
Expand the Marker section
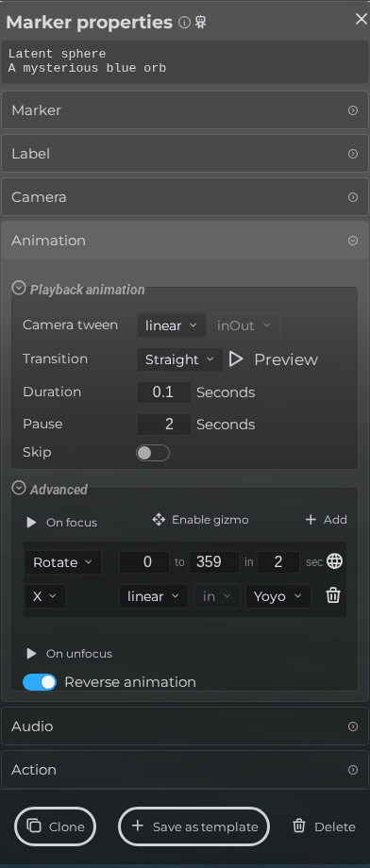point(185,110)
